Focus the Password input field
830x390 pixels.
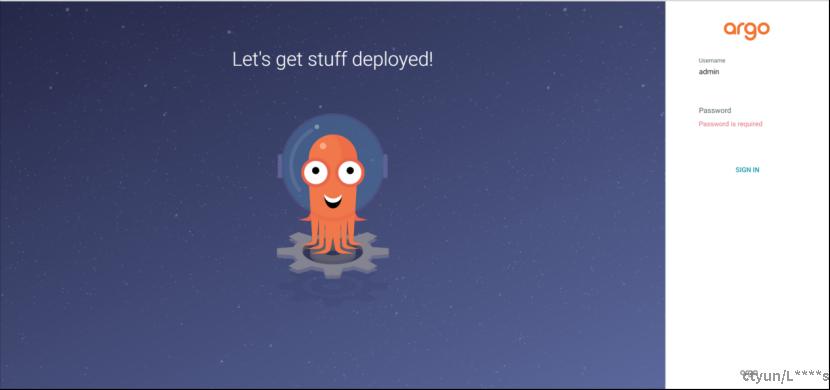[746, 111]
